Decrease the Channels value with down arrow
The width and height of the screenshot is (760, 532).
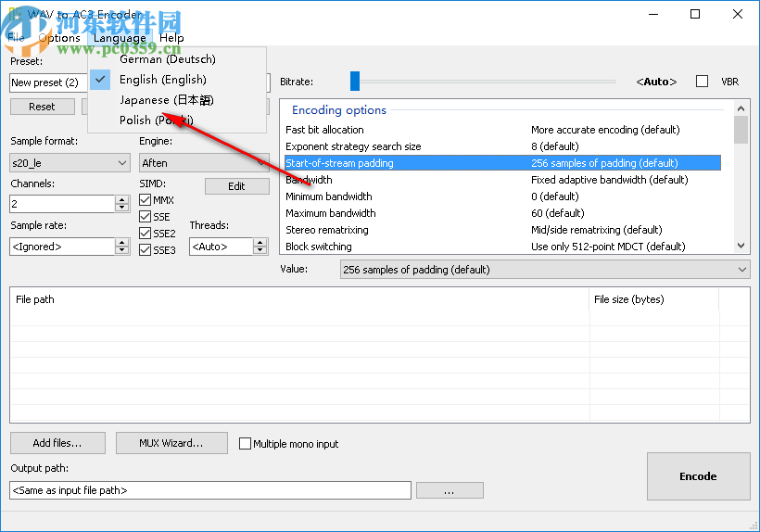point(122,208)
